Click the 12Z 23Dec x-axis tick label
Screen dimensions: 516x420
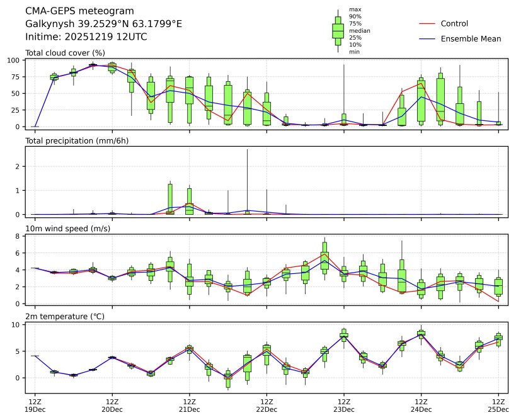tap(344, 405)
